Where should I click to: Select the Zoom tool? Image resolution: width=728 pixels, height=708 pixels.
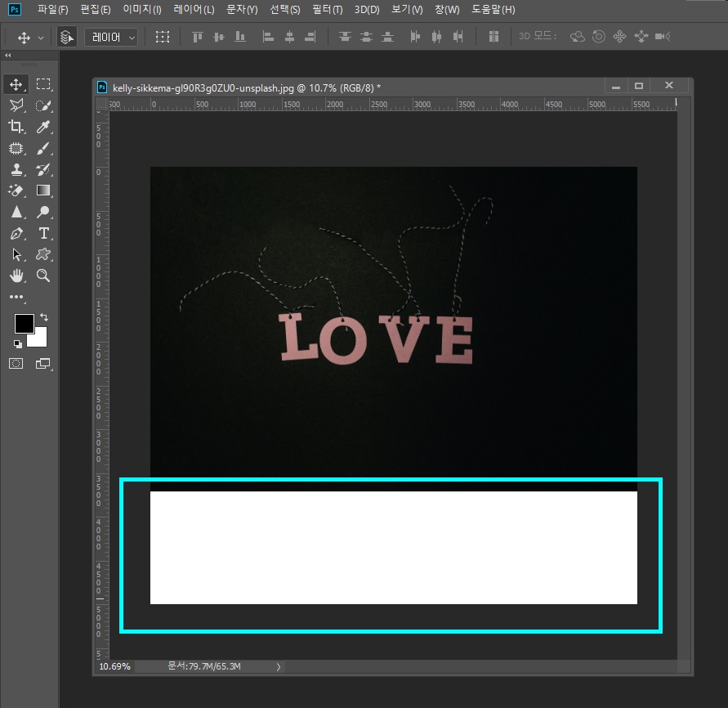43,276
